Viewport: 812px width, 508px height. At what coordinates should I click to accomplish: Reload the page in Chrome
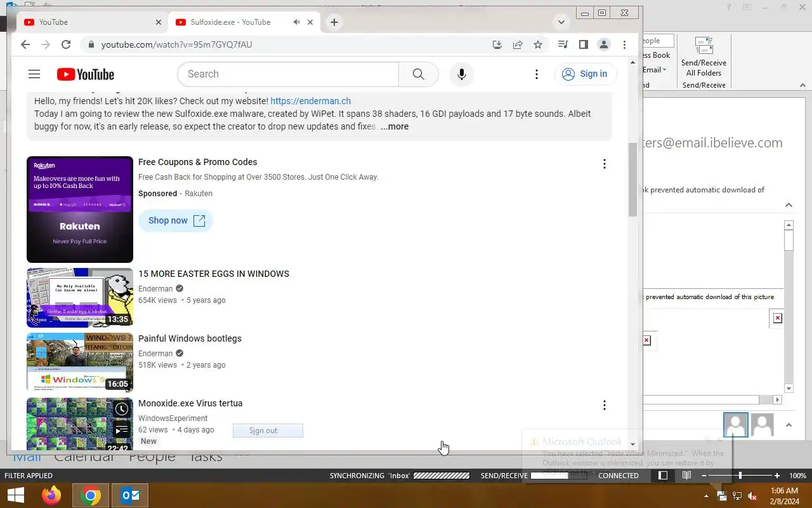[x=66, y=44]
